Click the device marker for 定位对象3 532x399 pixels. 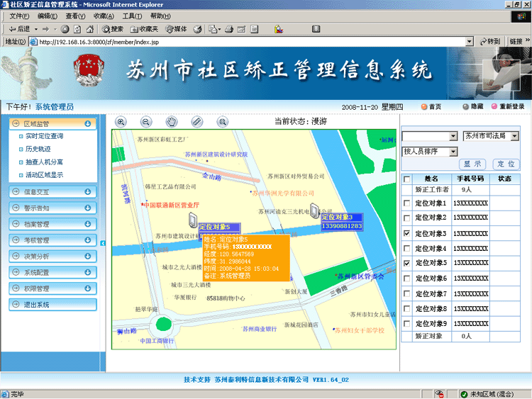(x=315, y=210)
